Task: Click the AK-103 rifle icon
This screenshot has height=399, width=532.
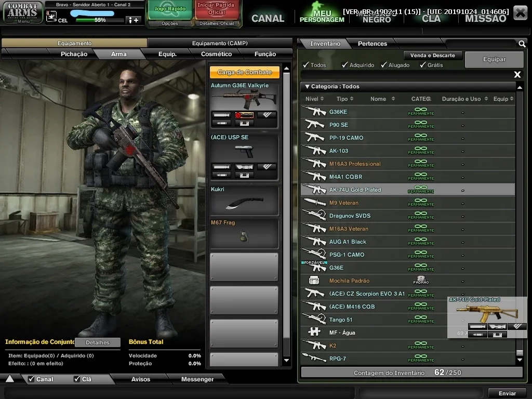Action: tap(314, 151)
